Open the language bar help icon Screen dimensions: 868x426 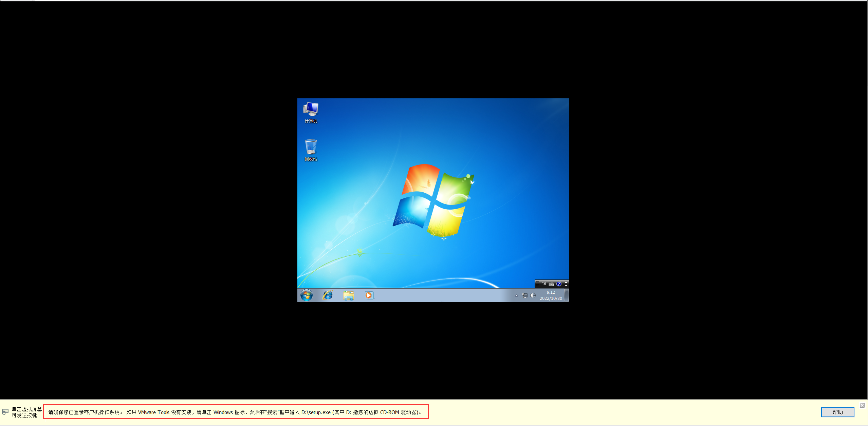[559, 284]
